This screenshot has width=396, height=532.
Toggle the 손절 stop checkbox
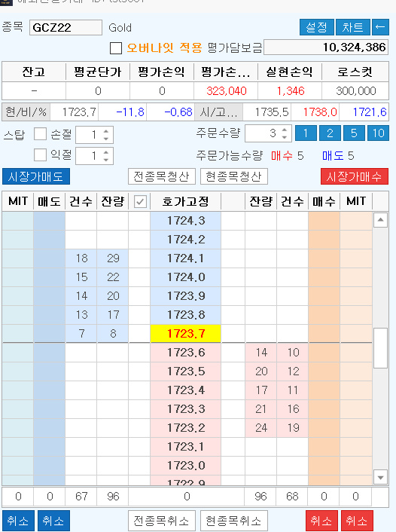[41, 134]
